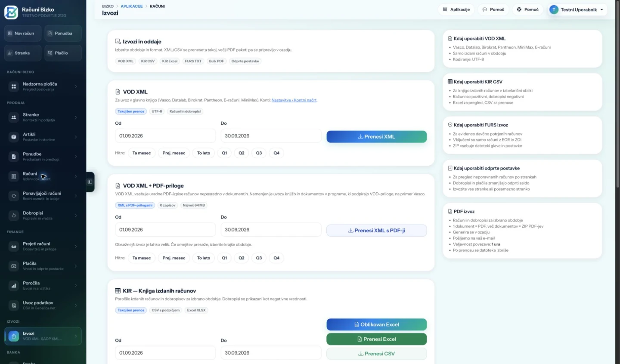Click the Oblikovan Excel button
620x364 pixels.
(x=377, y=324)
